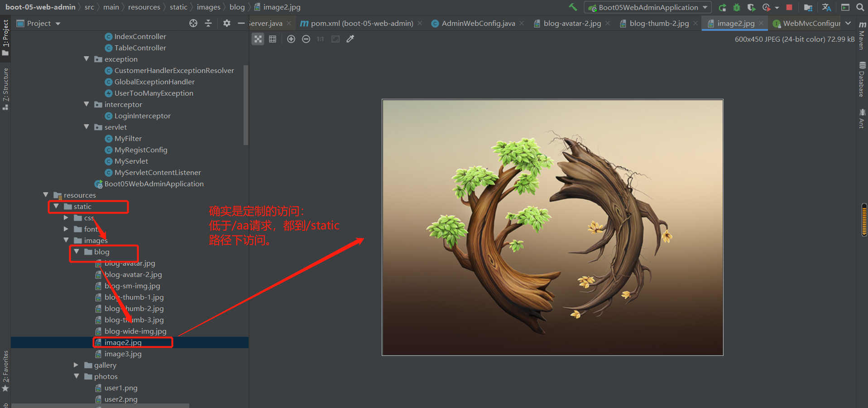The image size is (868, 408).
Task: Click the Translate icon in the toolbar
Action: 827,7
